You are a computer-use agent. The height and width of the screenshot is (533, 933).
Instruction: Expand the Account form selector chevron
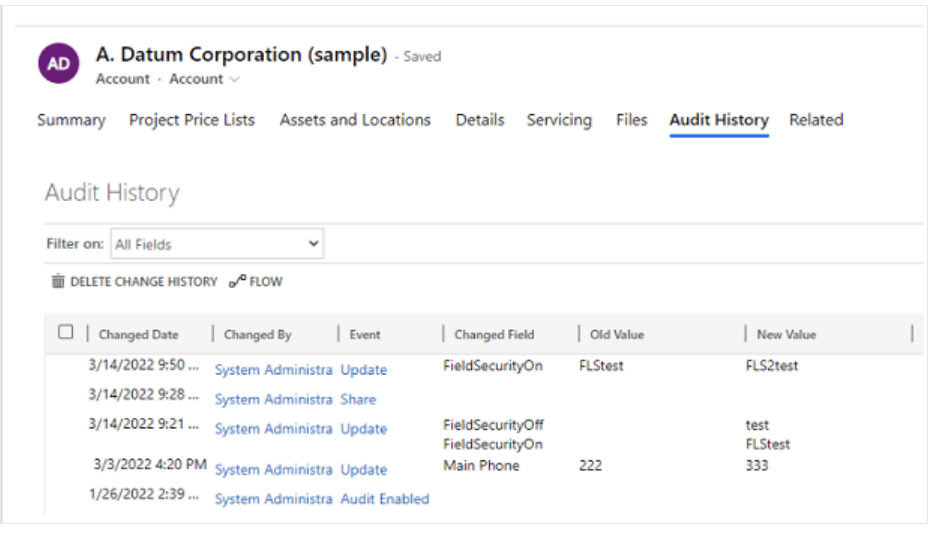(235, 79)
